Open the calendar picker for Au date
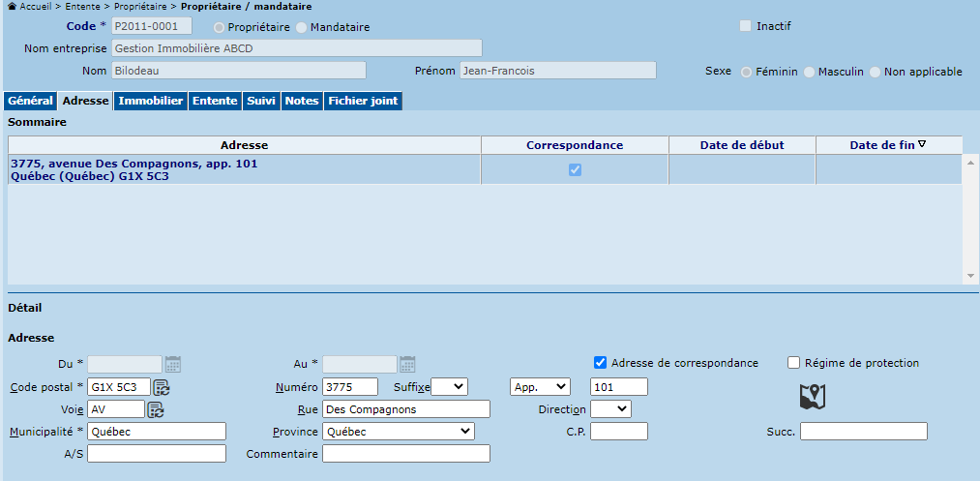 [407, 364]
